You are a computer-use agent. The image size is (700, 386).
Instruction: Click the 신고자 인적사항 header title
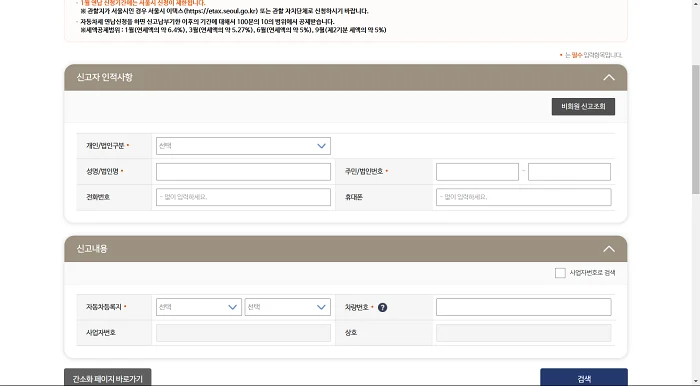pyautogui.click(x=104, y=77)
